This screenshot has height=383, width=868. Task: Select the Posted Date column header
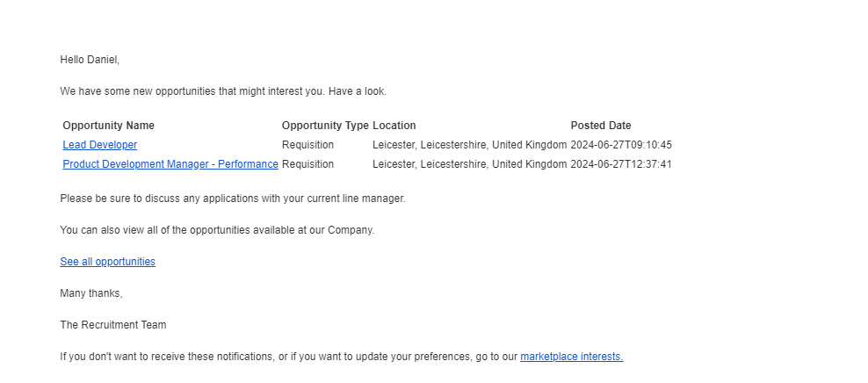pyautogui.click(x=601, y=126)
